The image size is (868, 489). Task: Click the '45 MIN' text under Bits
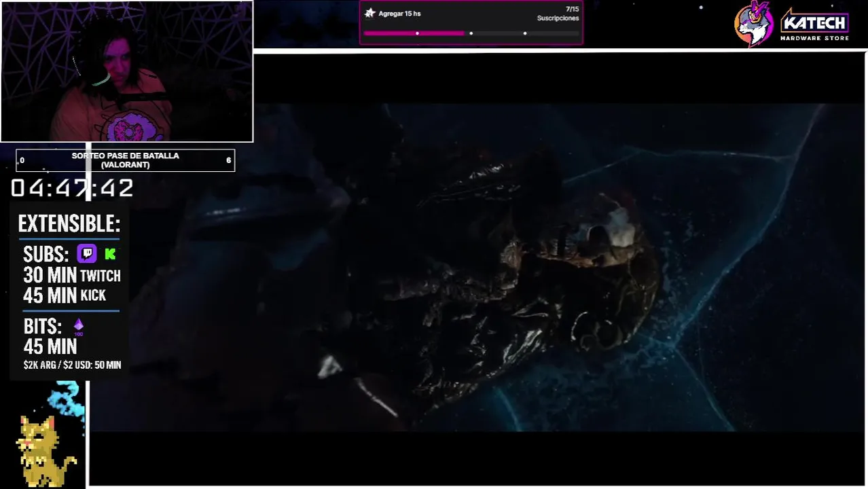(x=50, y=347)
